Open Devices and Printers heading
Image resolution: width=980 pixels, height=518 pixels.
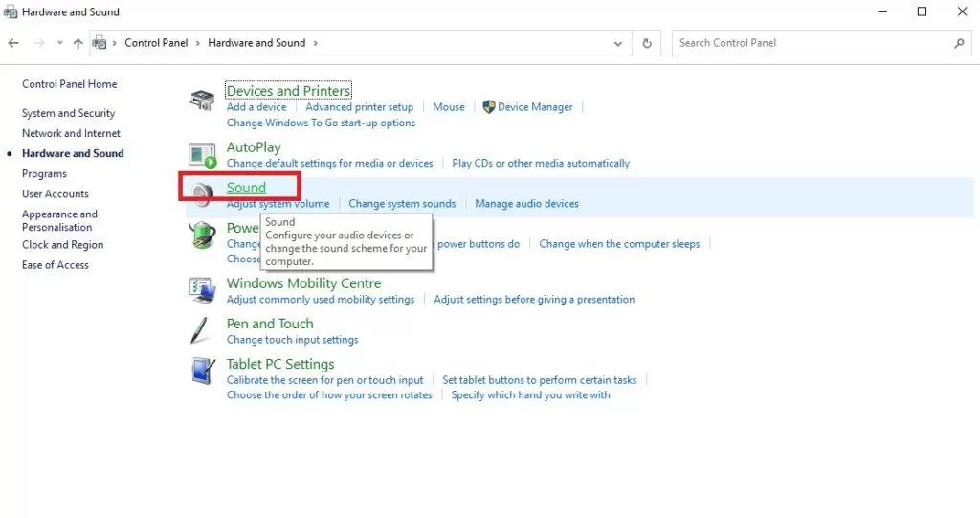pos(288,91)
